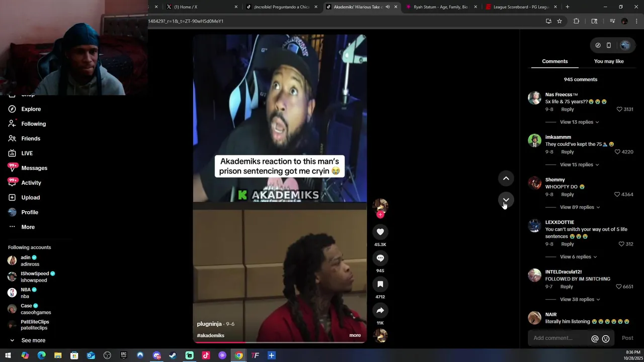Image resolution: width=644 pixels, height=362 pixels.
Task: Expand View 13 replies under Nas Freecss
Action: point(579,122)
